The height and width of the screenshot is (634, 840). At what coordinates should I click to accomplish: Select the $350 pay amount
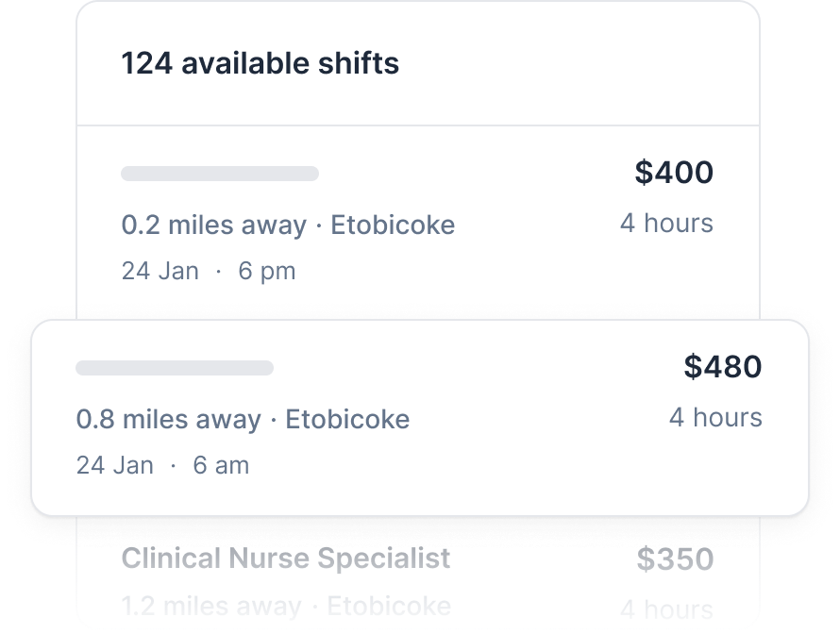675,559
